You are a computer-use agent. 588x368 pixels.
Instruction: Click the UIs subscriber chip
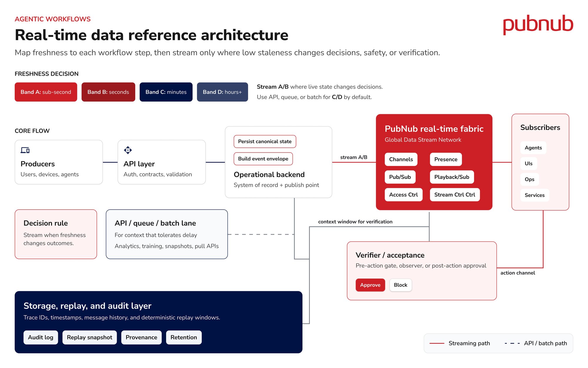pos(528,164)
